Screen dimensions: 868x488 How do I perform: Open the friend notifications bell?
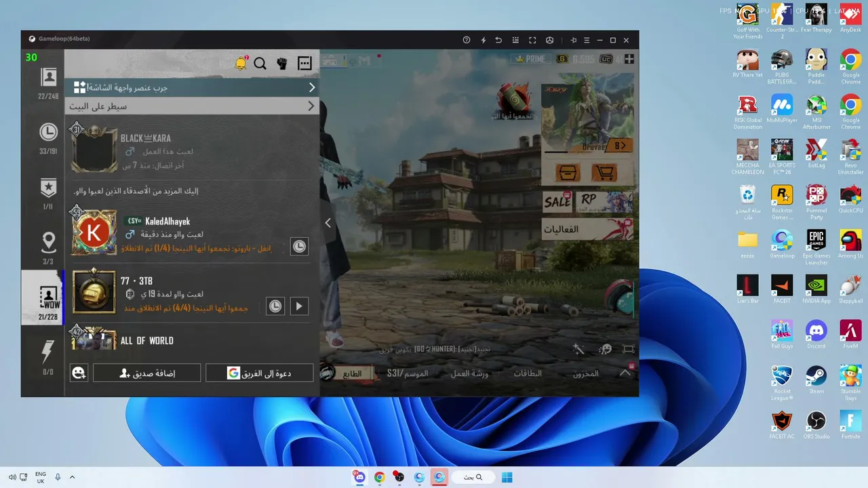pyautogui.click(x=241, y=63)
